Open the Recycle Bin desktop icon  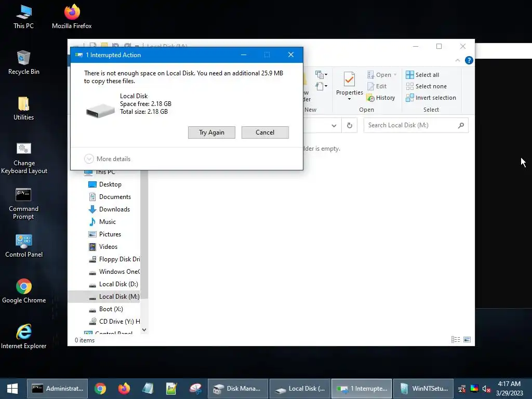coord(24,62)
